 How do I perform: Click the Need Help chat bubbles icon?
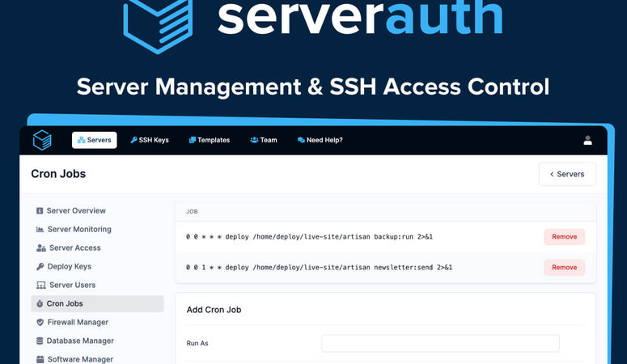(301, 140)
